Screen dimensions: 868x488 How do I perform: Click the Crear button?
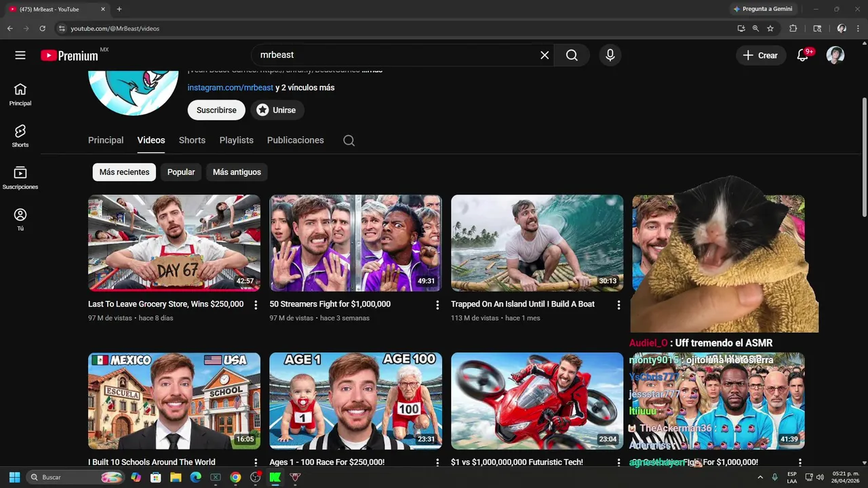click(x=760, y=56)
